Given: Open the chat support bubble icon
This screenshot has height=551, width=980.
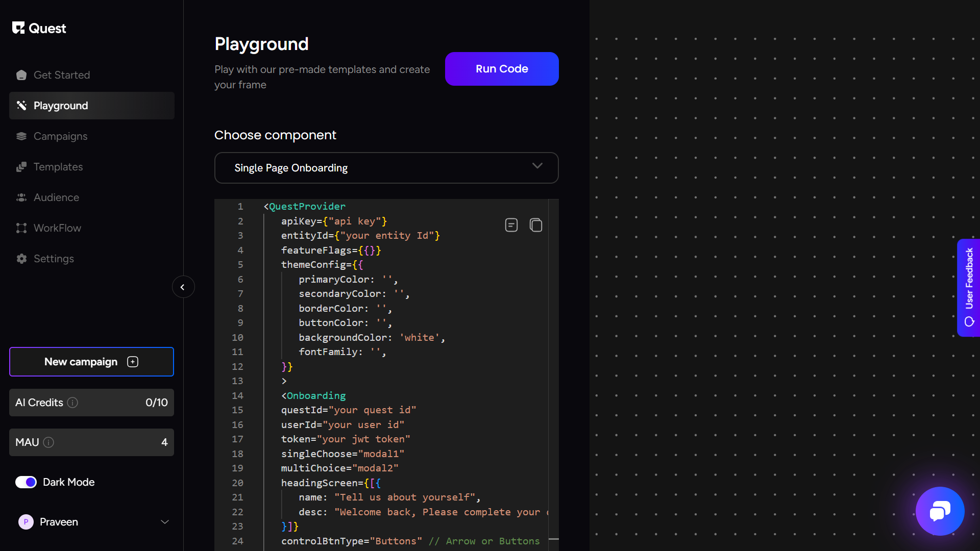Looking at the screenshot, I should click(x=940, y=511).
